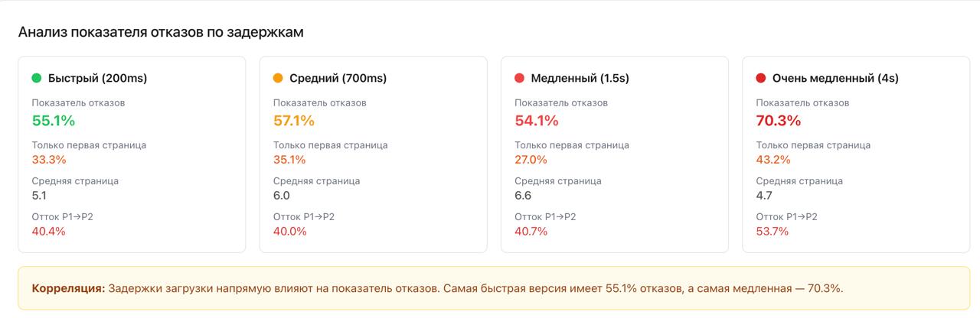This screenshot has width=980, height=318.
Task: Select the Средний (700ms) card title
Action: point(338,78)
